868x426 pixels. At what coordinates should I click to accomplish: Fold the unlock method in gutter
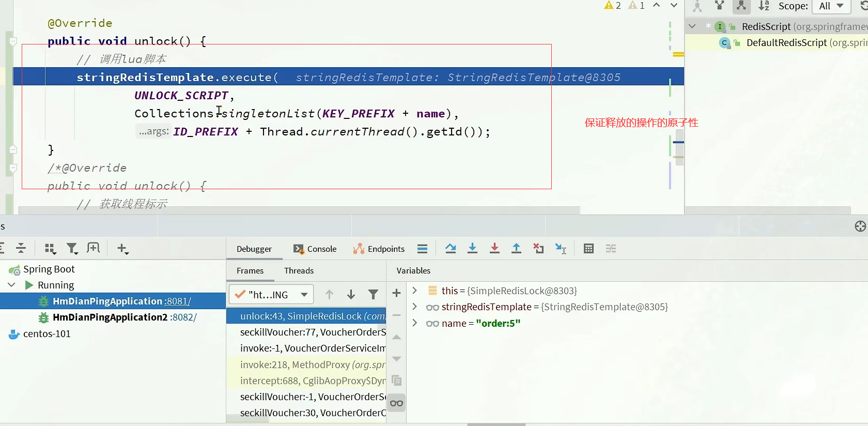(13, 41)
